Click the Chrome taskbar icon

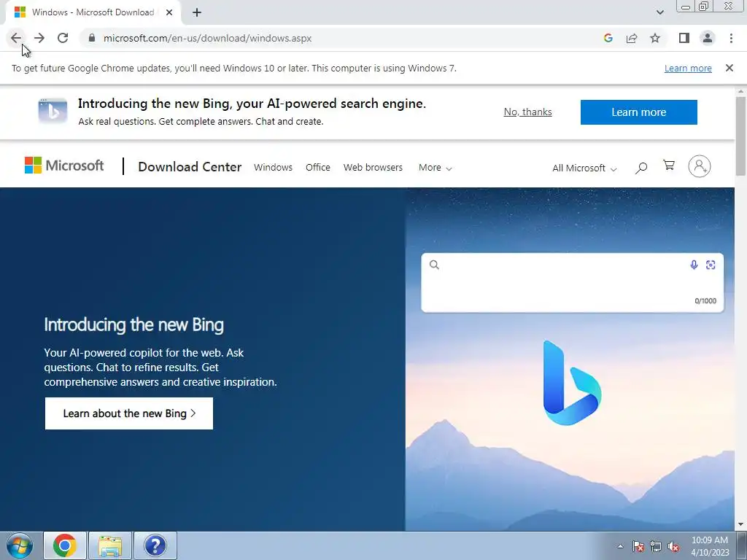[65, 545]
